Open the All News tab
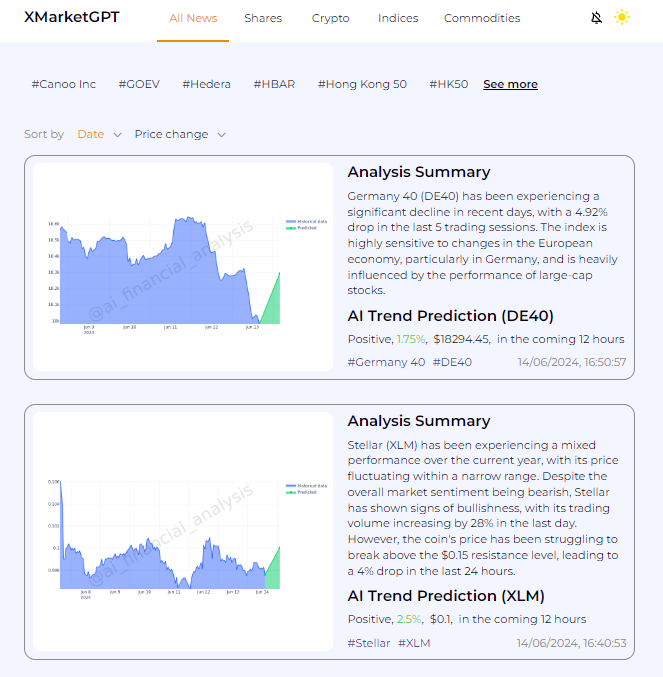The image size is (663, 677). point(193,18)
